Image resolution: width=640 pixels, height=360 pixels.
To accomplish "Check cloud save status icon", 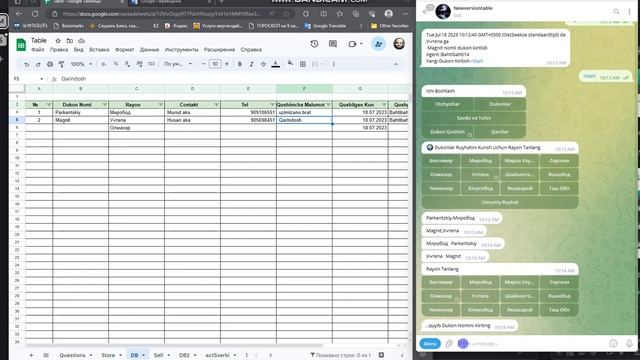I will (x=81, y=41).
